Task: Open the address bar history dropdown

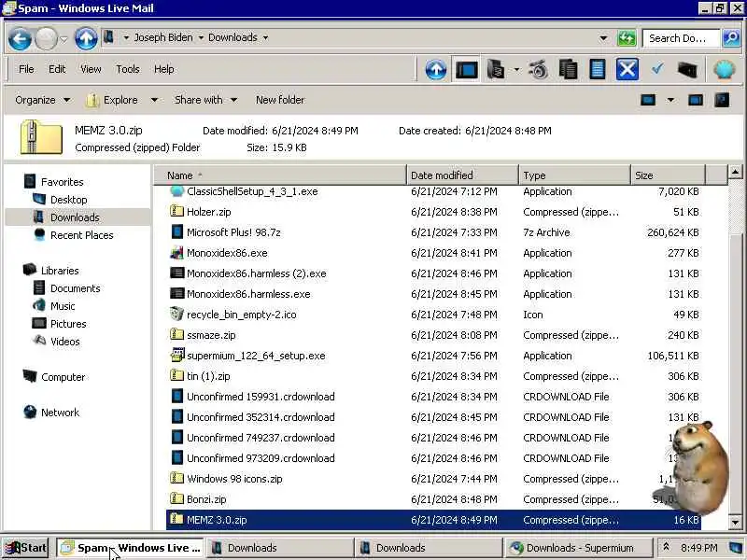Action: [603, 38]
